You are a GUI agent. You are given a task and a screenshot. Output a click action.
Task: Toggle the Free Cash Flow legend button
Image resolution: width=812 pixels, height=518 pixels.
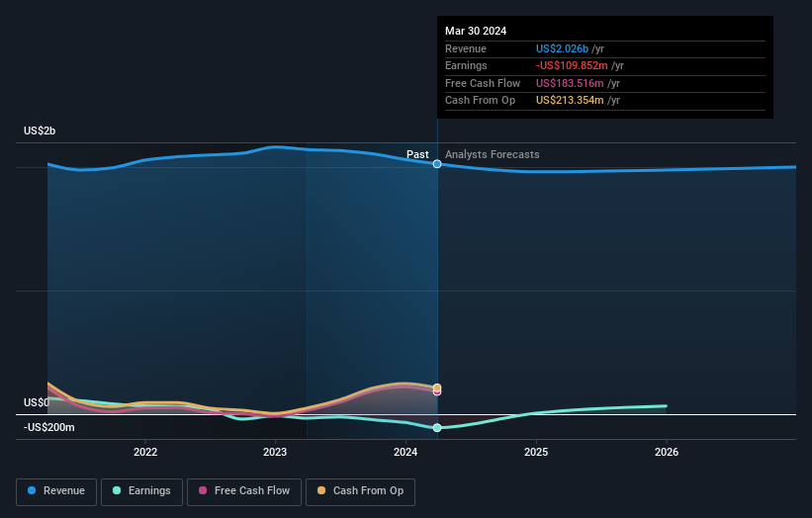(244, 491)
